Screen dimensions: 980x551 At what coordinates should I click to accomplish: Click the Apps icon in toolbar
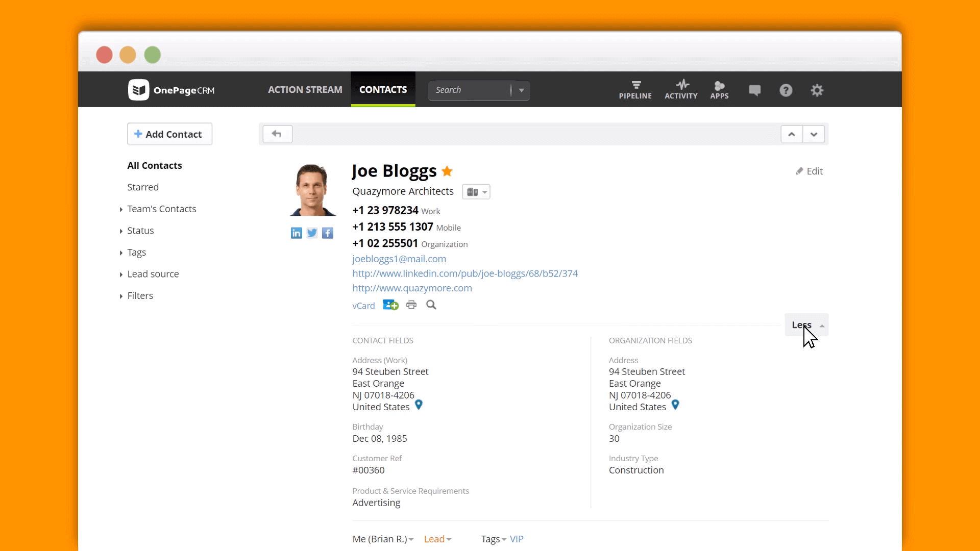[719, 89]
